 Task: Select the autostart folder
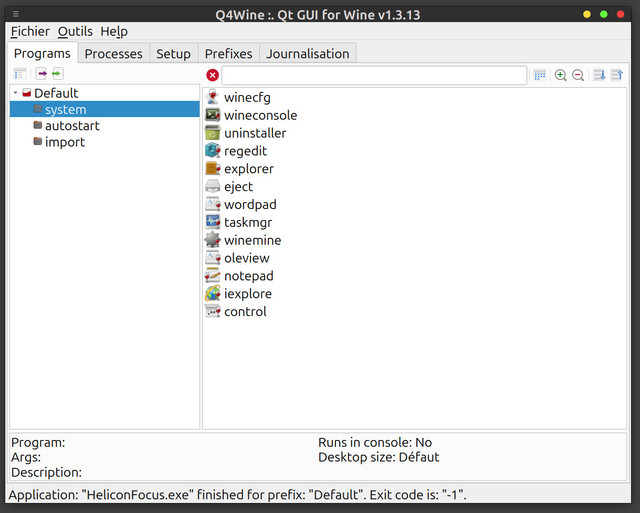click(72, 126)
